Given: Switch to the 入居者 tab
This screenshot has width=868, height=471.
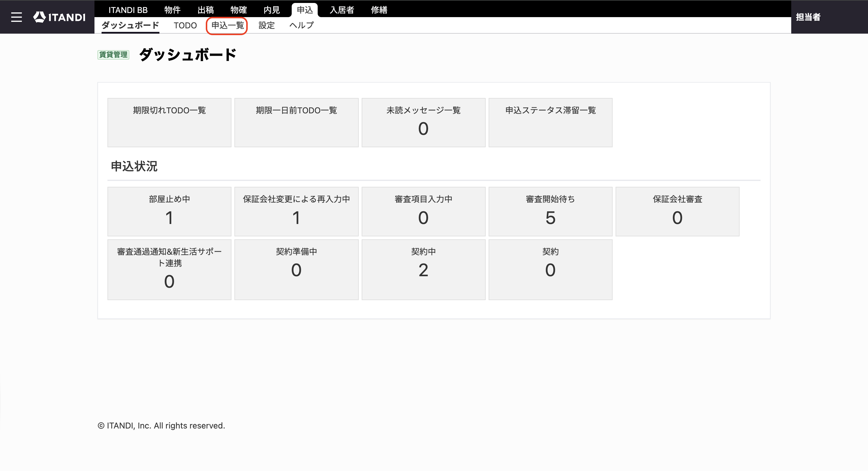Looking at the screenshot, I should click(342, 10).
